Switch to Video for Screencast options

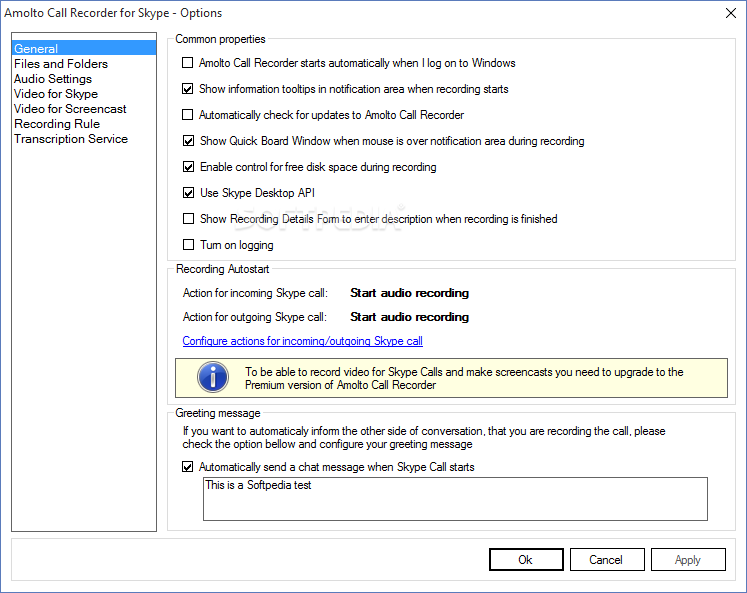click(70, 109)
